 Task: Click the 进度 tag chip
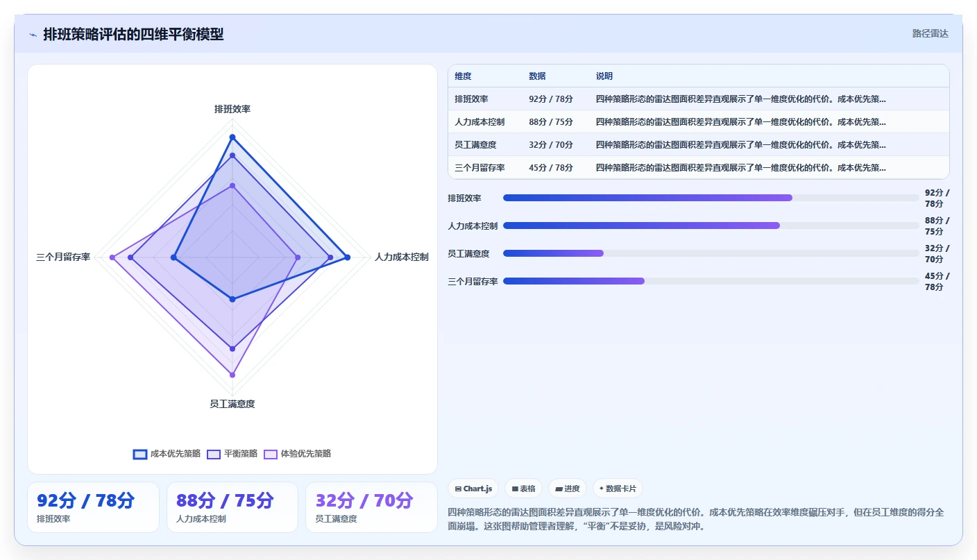[567, 489]
